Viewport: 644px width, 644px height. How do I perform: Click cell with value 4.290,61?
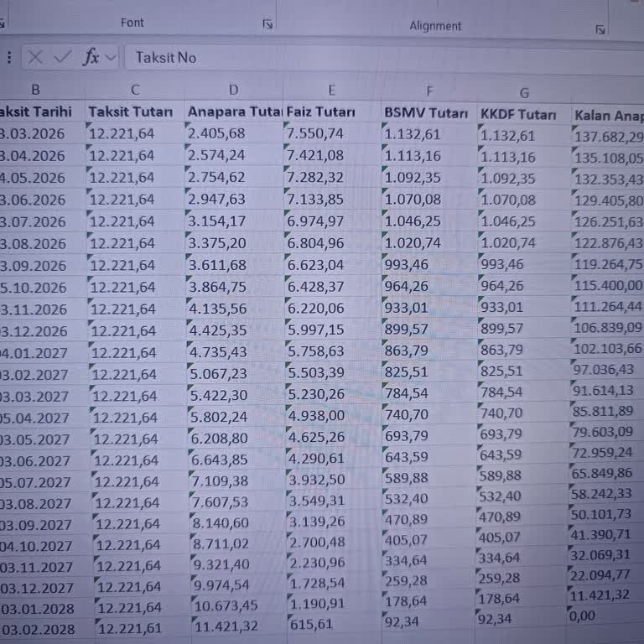[x=335, y=458]
